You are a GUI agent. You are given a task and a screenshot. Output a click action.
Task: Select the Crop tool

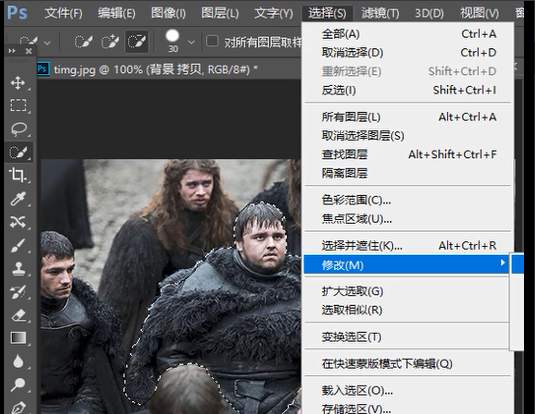coord(18,175)
